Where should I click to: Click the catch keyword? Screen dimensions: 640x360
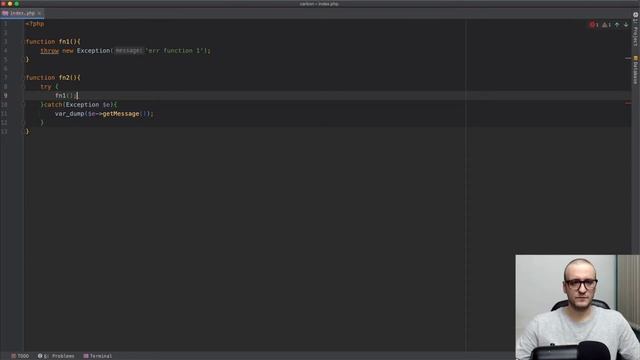(53, 104)
